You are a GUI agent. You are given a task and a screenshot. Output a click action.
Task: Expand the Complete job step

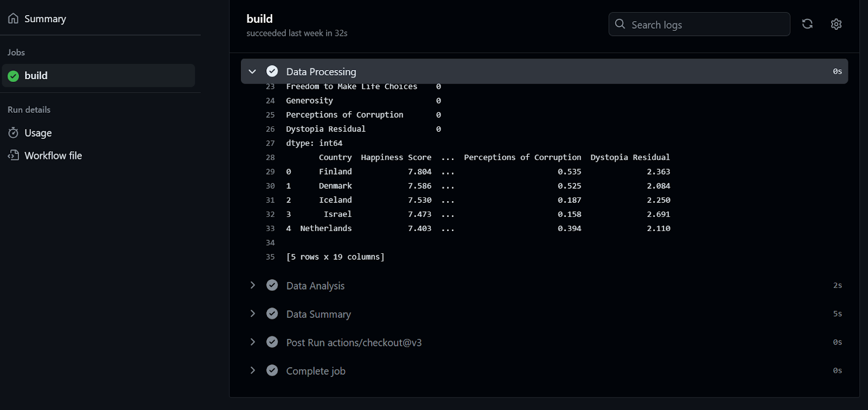252,371
